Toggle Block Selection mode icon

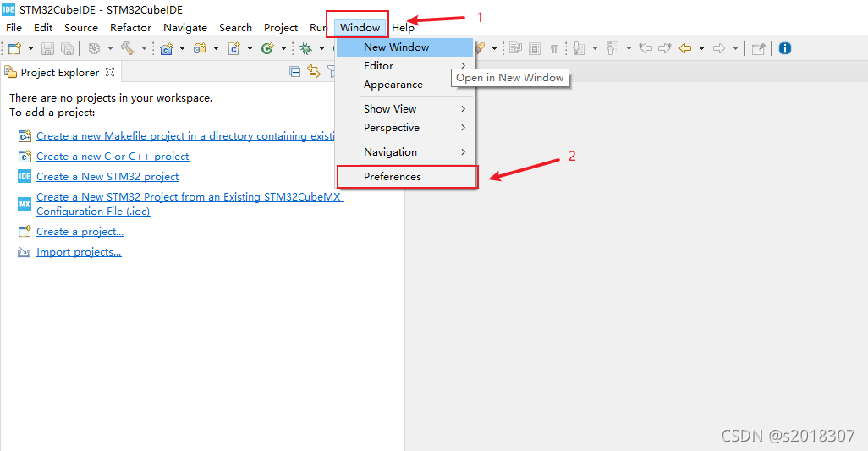pos(534,49)
